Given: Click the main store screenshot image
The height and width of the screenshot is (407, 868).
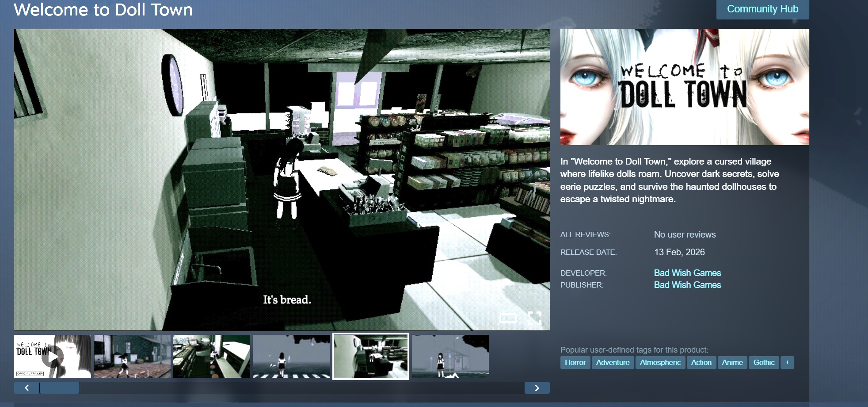Looking at the screenshot, I should coord(282,180).
